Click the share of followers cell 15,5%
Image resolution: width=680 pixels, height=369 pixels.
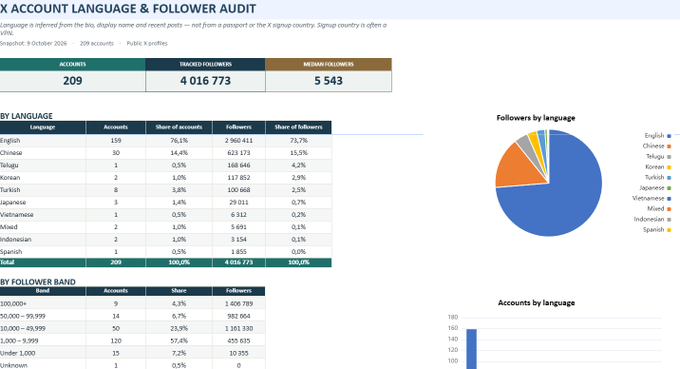(x=298, y=153)
